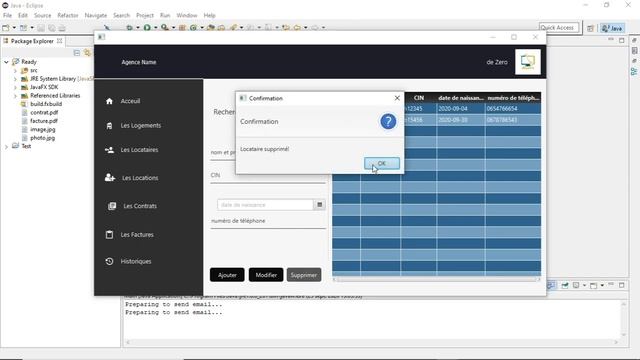Expand the JavaFX SDK node
This screenshot has height=360, width=640.
tap(15, 87)
